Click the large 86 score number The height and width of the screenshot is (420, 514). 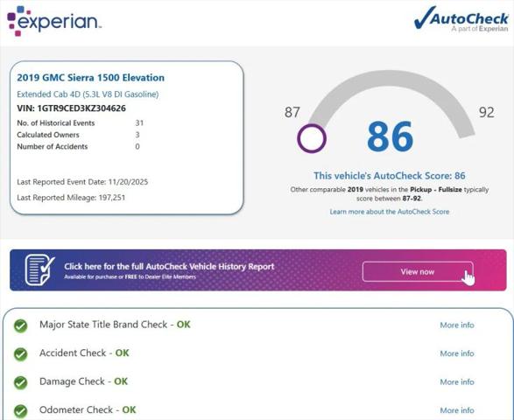click(x=390, y=136)
